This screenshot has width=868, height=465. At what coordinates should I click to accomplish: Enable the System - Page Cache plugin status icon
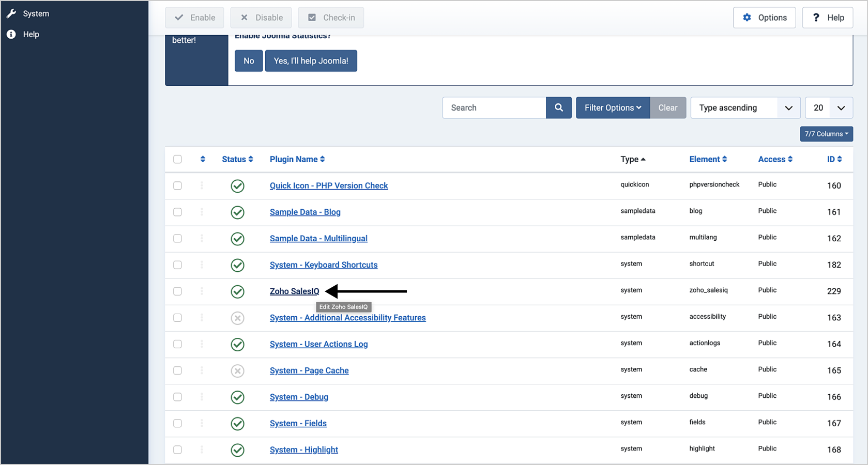point(237,371)
